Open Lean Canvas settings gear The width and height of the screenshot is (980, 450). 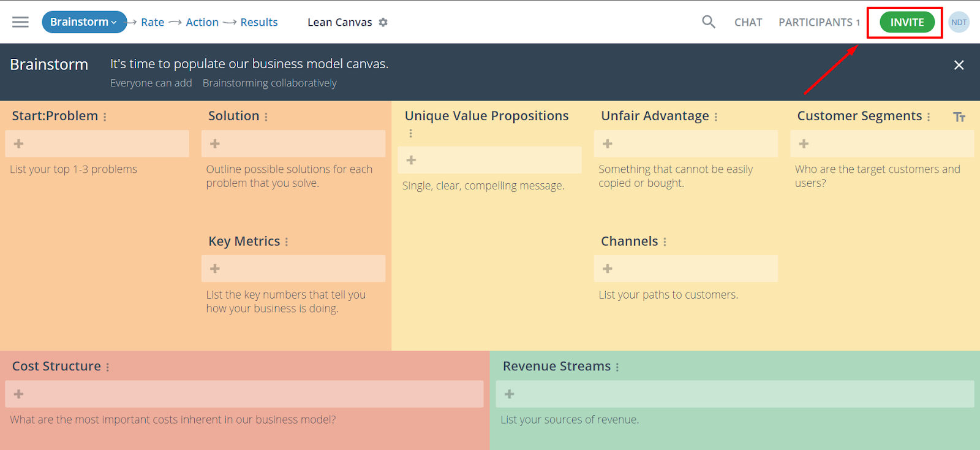383,22
